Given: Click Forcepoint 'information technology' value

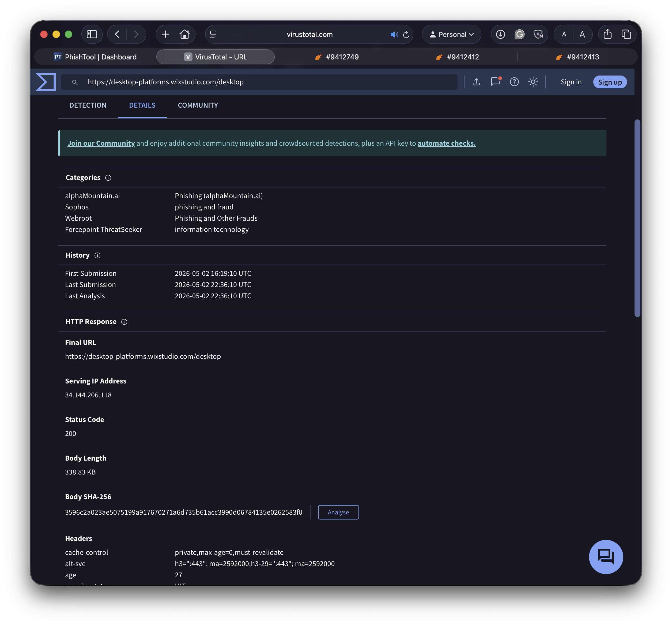Looking at the screenshot, I should point(212,229).
